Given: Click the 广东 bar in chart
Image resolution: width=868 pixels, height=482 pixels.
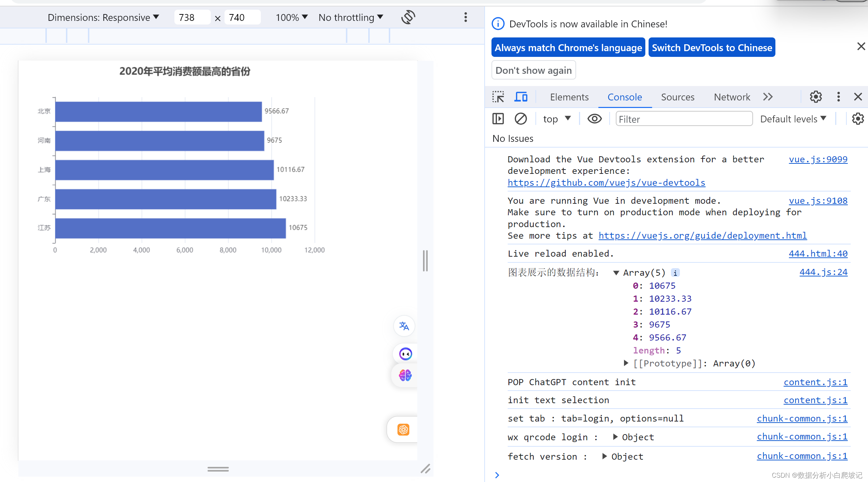Looking at the screenshot, I should [x=166, y=199].
